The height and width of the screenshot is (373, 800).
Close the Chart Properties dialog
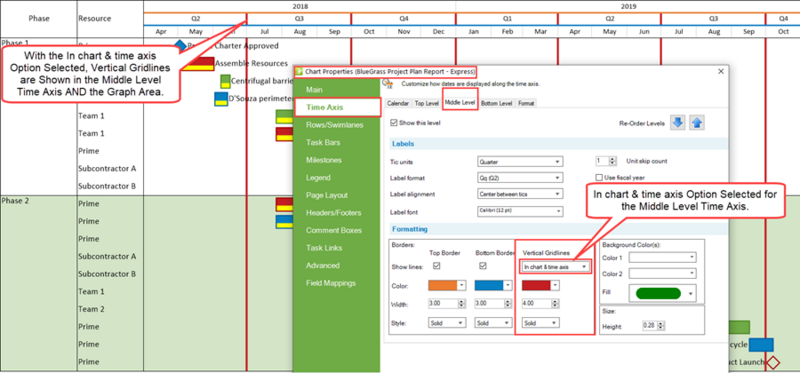click(x=721, y=71)
